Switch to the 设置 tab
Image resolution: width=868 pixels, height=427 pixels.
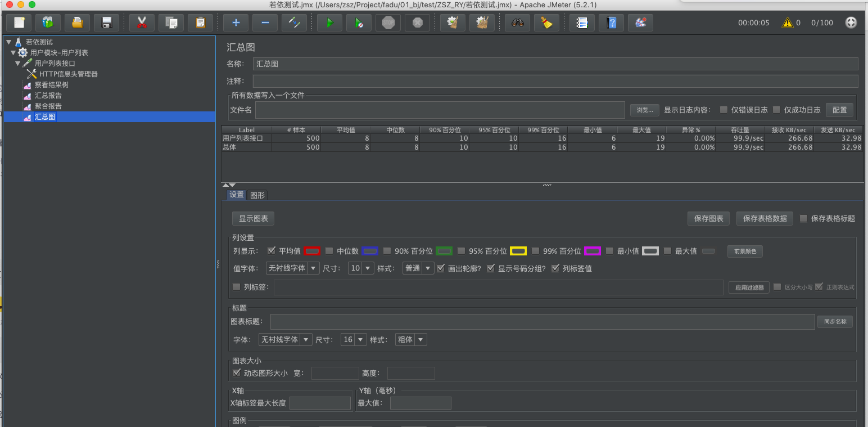point(236,195)
